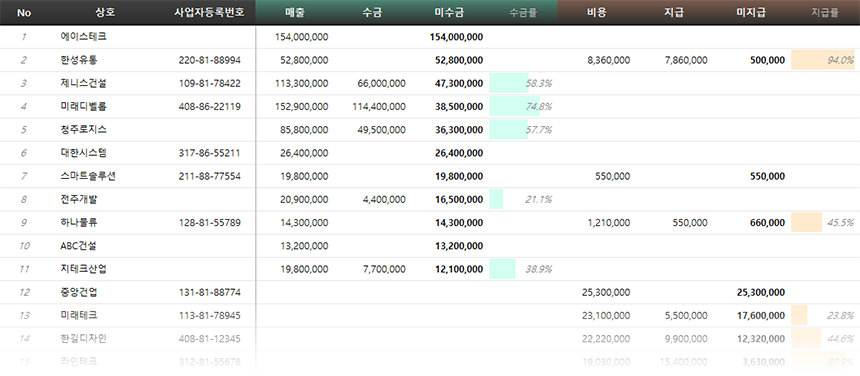Select sales value 85,800,000

tap(304, 130)
